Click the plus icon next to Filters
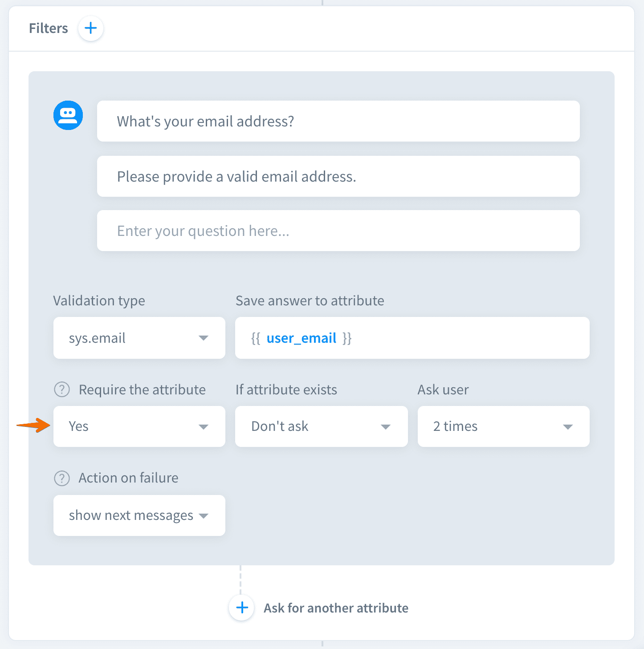 [x=91, y=28]
